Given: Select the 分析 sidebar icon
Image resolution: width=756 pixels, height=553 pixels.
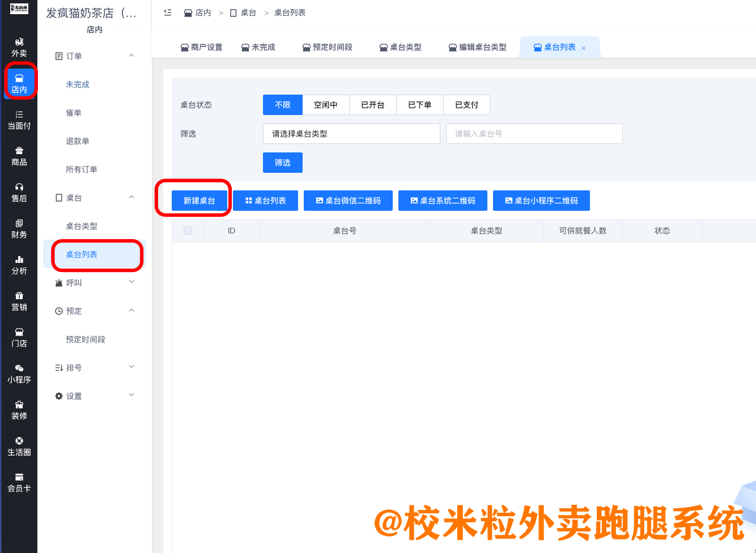Looking at the screenshot, I should pos(19,266).
